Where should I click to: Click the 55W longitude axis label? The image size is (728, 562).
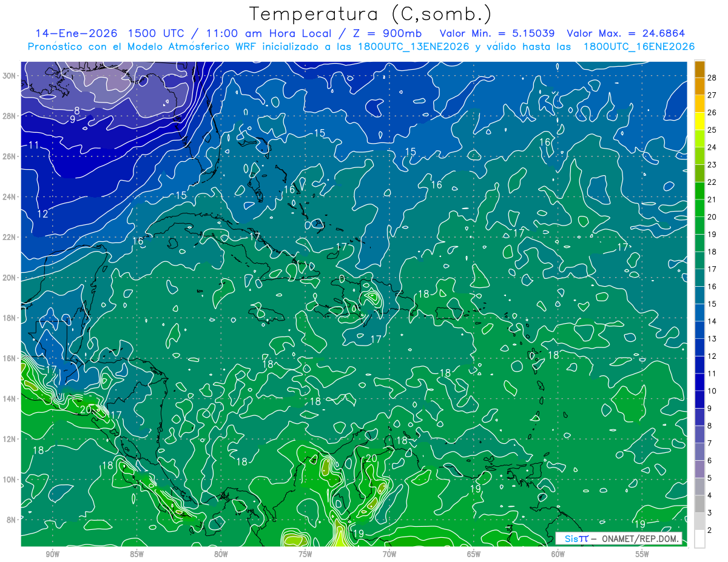tap(642, 554)
